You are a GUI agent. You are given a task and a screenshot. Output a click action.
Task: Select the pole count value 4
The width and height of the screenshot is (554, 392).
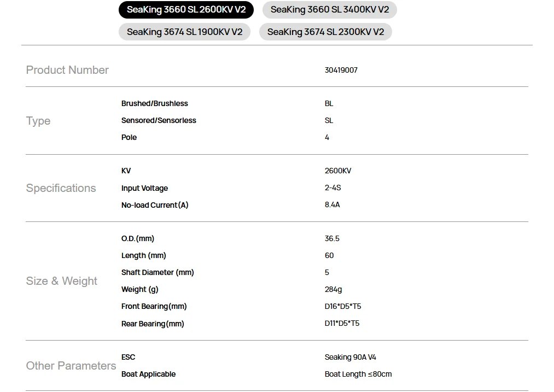coord(327,137)
